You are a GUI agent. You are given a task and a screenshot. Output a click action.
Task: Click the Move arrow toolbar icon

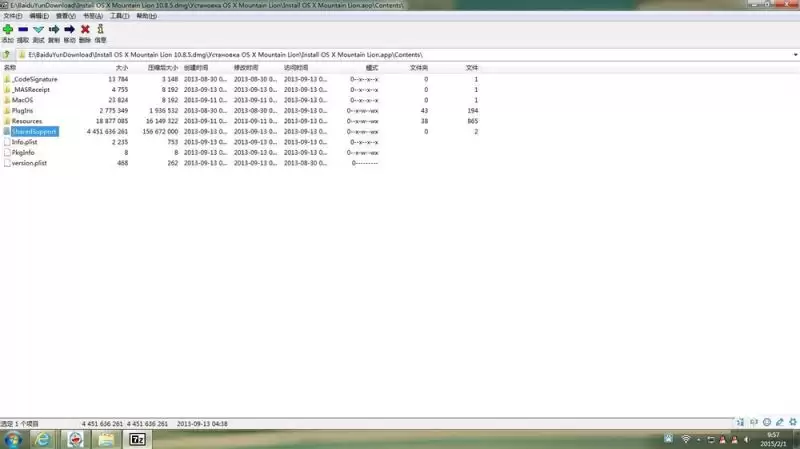point(69,30)
